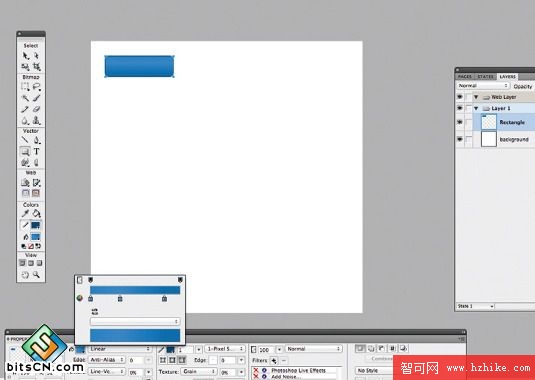
Task: Click the X beside Photoshop Live Effects
Action: pyautogui.click(x=256, y=370)
